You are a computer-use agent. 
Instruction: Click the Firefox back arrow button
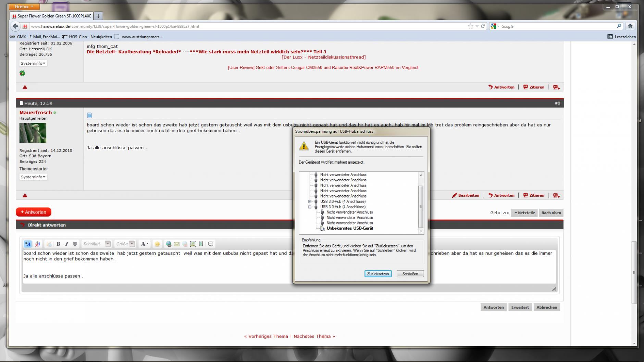click(15, 26)
